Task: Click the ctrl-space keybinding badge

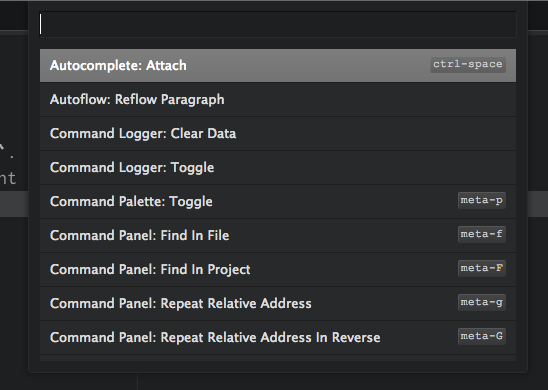Action: (468, 65)
